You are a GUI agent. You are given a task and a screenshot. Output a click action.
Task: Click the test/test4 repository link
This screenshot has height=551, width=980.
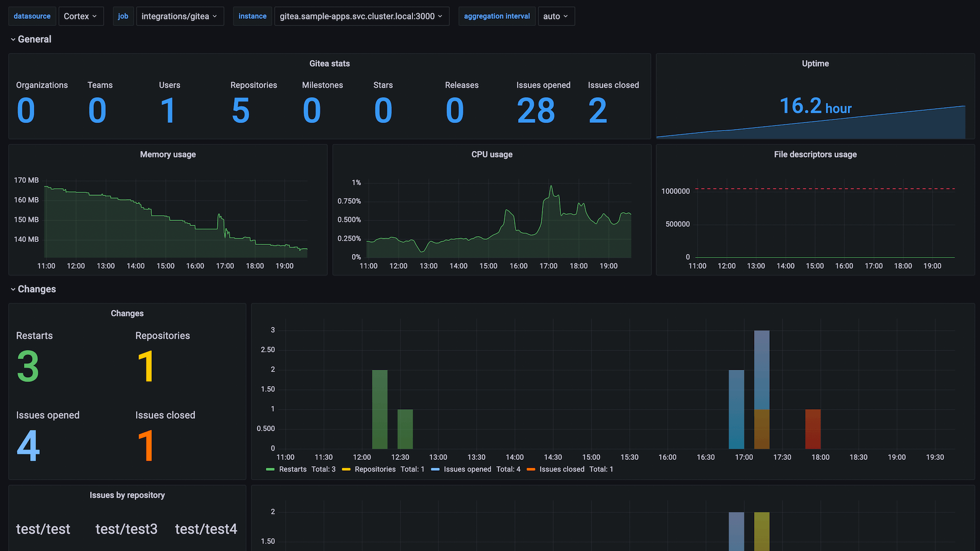click(206, 529)
